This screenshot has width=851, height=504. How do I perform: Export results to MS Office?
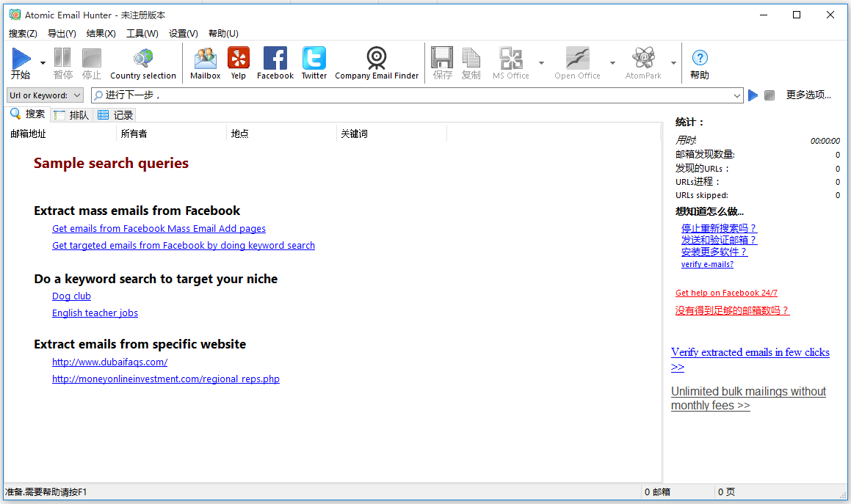pyautogui.click(x=511, y=64)
